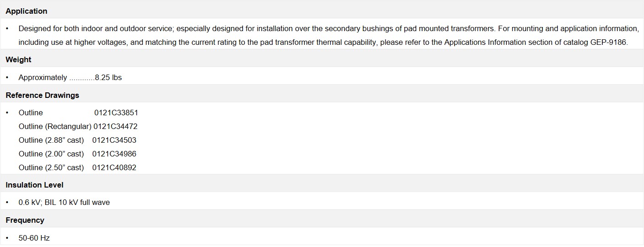Click drawing number 0121C40892

(x=114, y=167)
